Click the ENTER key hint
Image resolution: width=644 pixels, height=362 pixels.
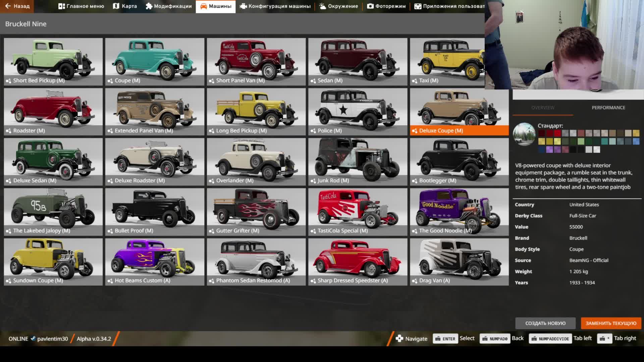click(x=445, y=339)
